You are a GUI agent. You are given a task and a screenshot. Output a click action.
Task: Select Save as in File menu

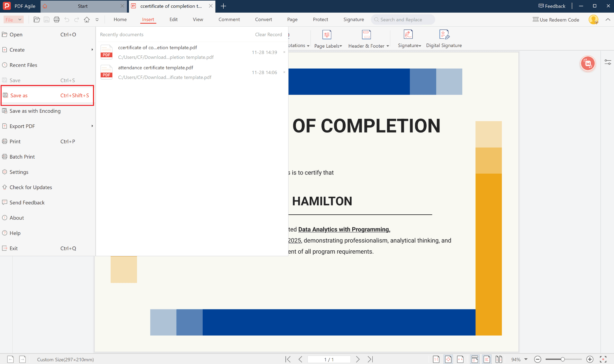[19, 95]
